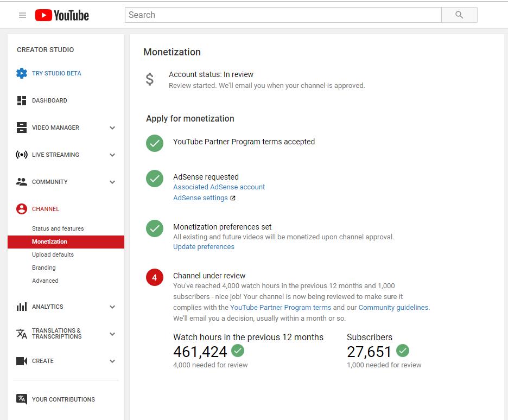Click the AdSense requested green checkmark
508x420 pixels.
(155, 179)
